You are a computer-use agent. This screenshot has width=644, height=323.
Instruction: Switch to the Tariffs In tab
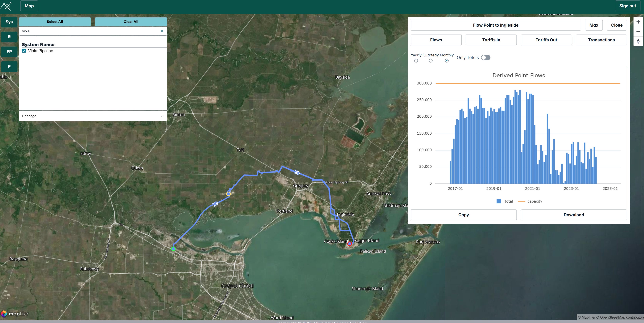pyautogui.click(x=491, y=40)
